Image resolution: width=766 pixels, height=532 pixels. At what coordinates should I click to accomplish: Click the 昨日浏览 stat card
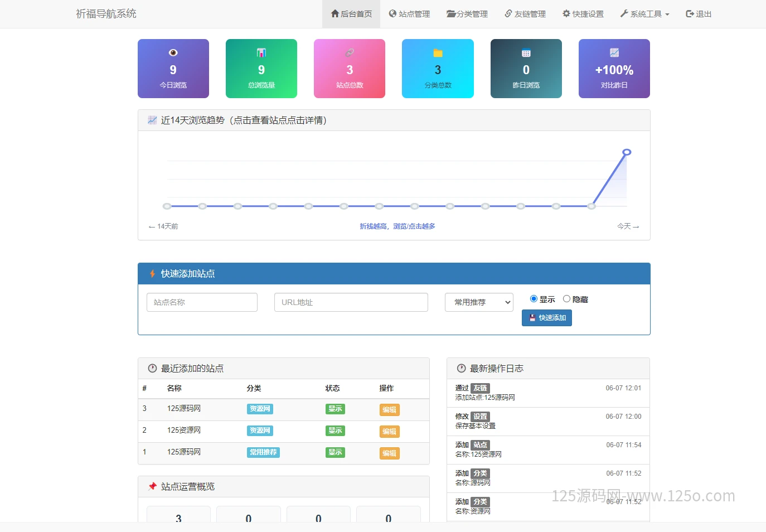526,69
